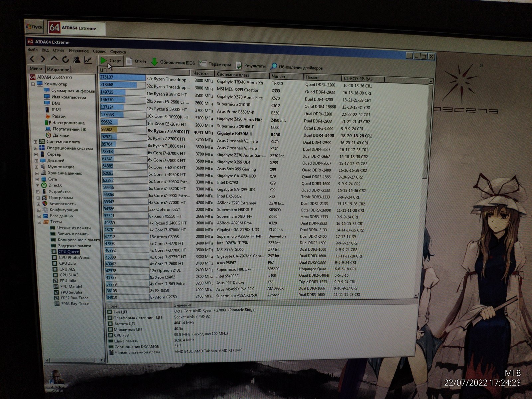Open the Файл menu
Screen dimensions: 532x399
(33, 50)
